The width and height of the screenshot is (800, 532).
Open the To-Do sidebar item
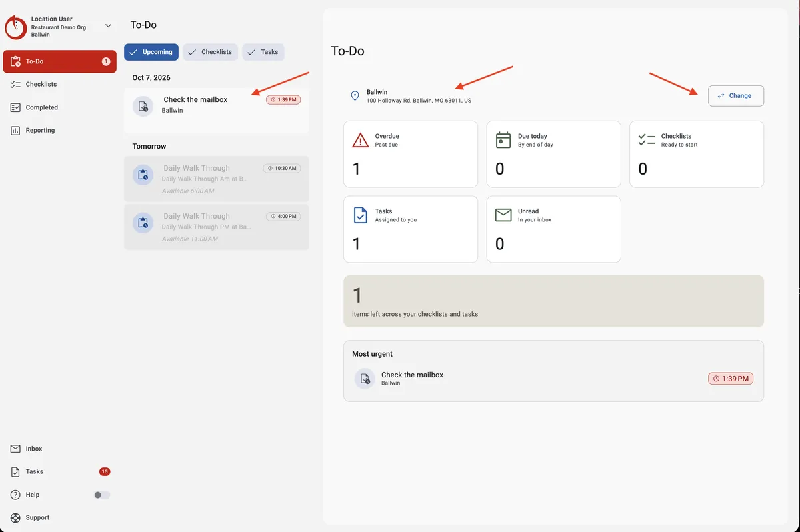pos(60,61)
